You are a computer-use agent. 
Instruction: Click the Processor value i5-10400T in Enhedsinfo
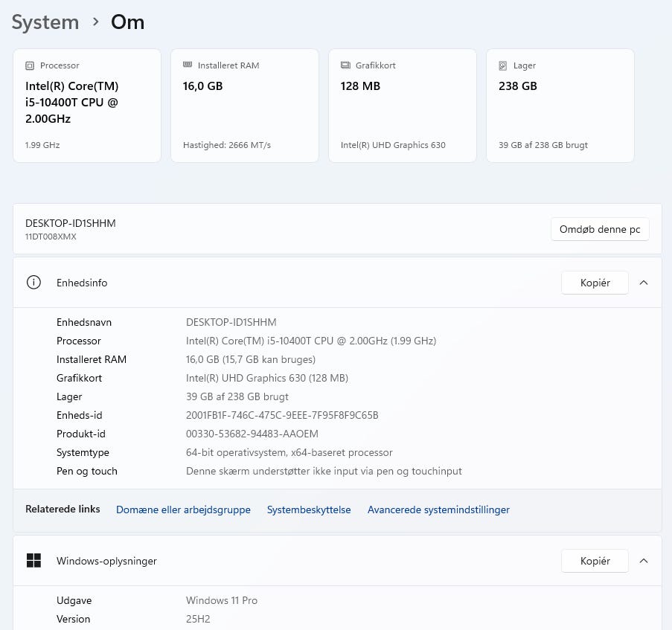pos(311,341)
